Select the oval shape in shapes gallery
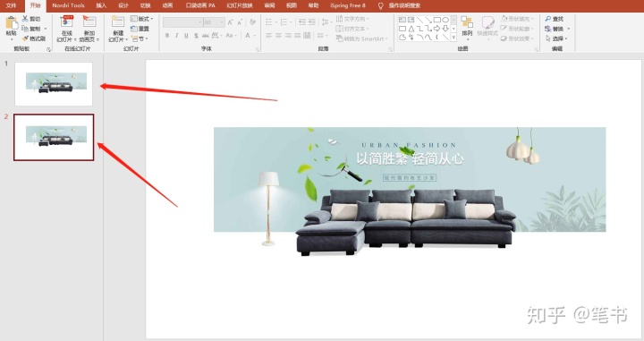Image resolution: width=644 pixels, height=341 pixels. coord(445,20)
